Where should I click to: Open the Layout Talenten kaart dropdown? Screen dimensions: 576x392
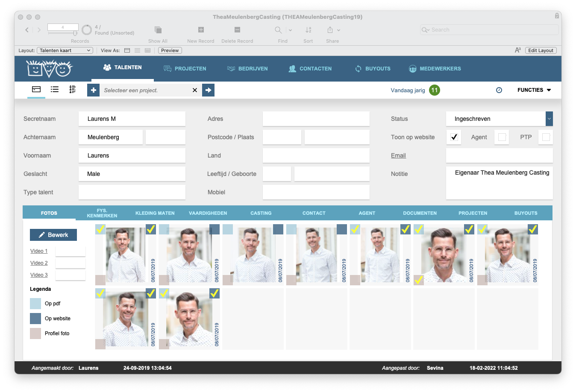click(65, 50)
